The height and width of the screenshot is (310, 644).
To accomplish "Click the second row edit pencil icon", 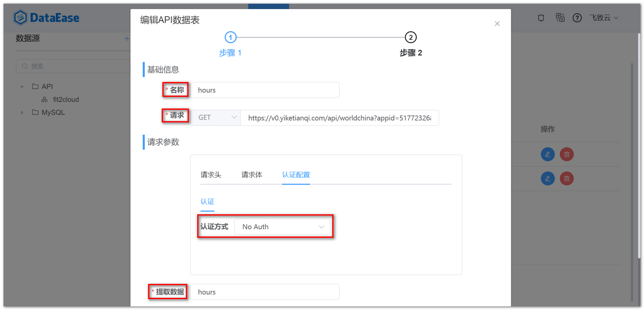I will click(548, 178).
